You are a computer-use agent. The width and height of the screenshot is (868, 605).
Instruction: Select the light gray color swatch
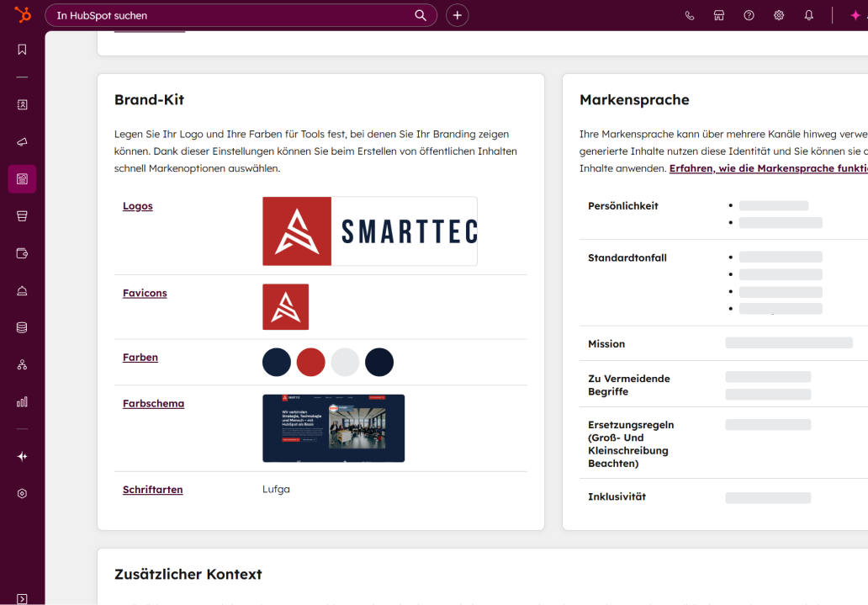coord(345,362)
